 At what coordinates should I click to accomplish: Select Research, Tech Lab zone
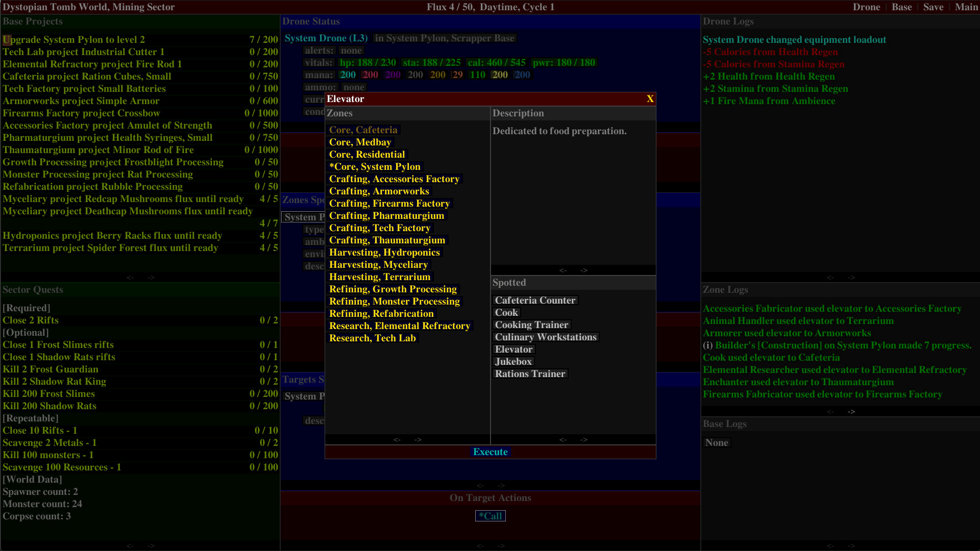point(372,338)
